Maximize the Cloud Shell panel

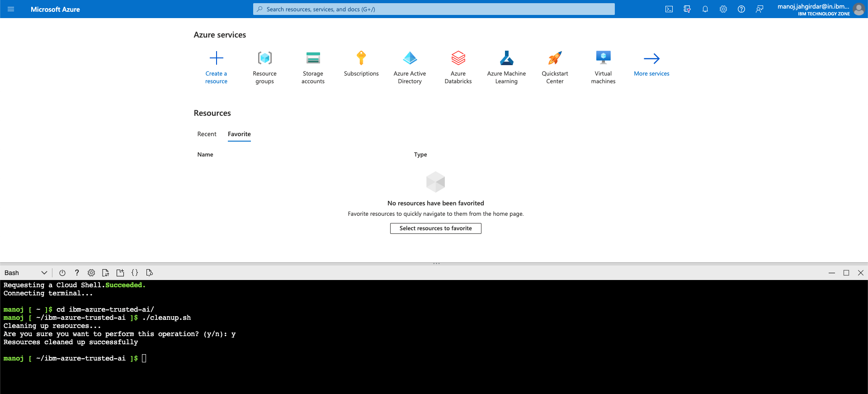pyautogui.click(x=846, y=273)
